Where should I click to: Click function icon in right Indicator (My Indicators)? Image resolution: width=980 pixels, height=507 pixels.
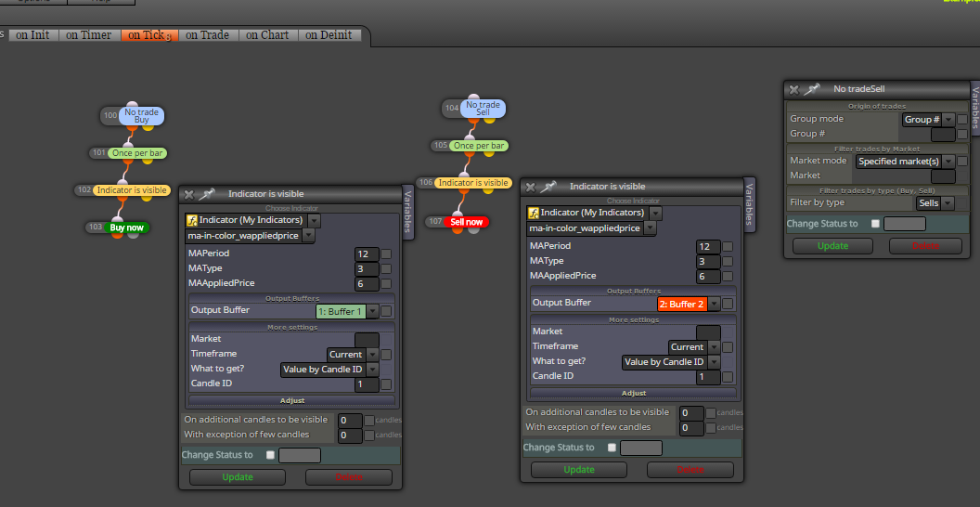(533, 213)
